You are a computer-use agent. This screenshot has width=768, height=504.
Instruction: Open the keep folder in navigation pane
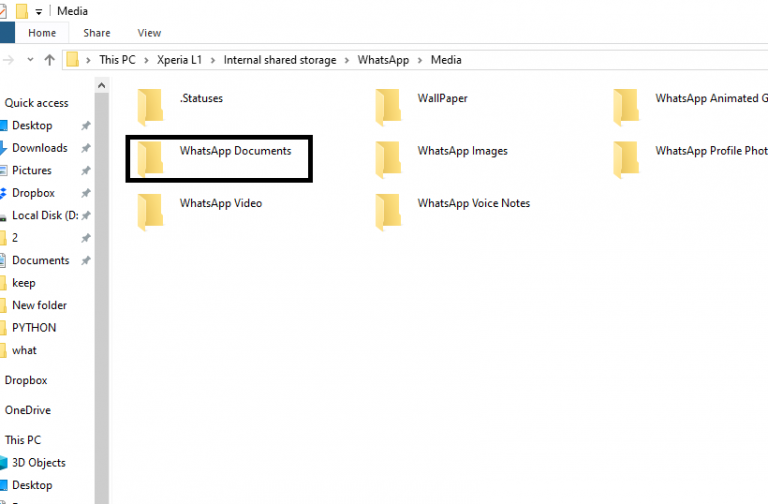24,283
